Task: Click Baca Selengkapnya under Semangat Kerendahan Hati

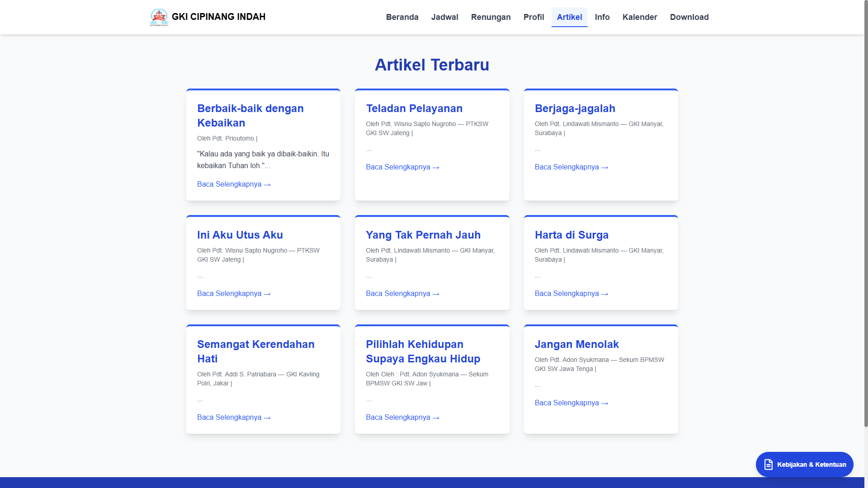Action: (x=234, y=418)
